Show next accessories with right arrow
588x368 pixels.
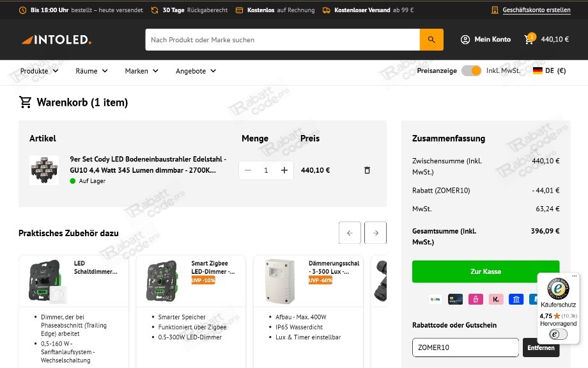[375, 233]
